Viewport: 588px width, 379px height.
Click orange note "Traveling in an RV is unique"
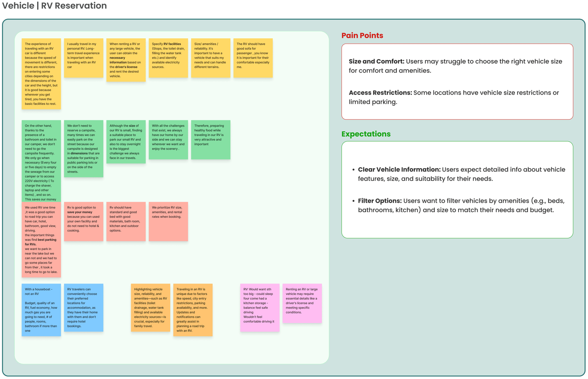(x=193, y=310)
